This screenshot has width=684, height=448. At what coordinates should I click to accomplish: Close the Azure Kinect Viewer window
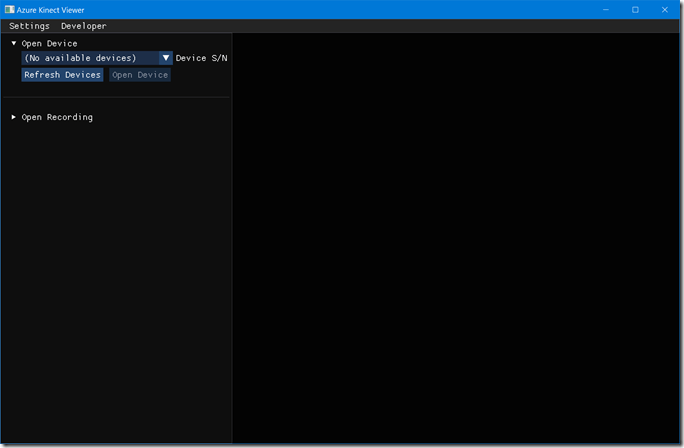point(665,10)
